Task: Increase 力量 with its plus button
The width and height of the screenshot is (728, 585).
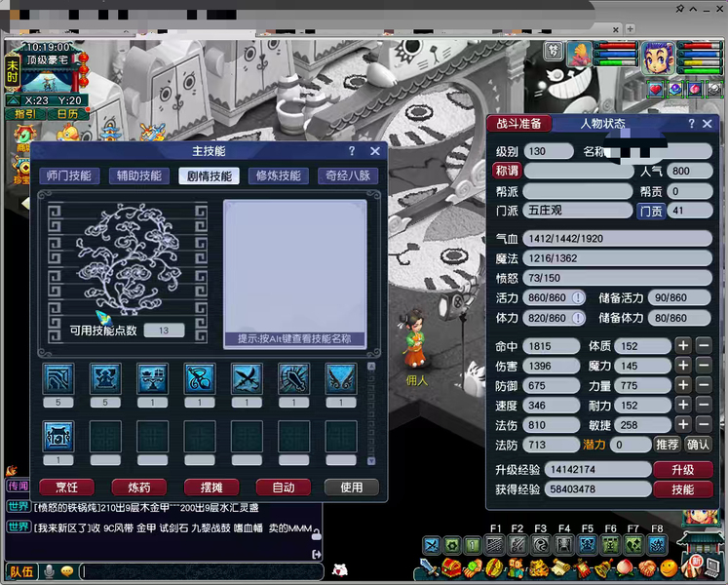Action: point(683,385)
